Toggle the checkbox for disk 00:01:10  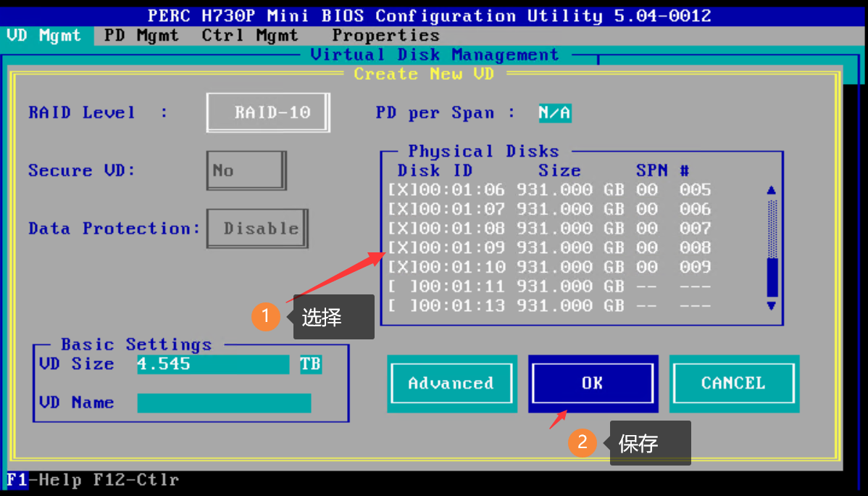coord(402,267)
